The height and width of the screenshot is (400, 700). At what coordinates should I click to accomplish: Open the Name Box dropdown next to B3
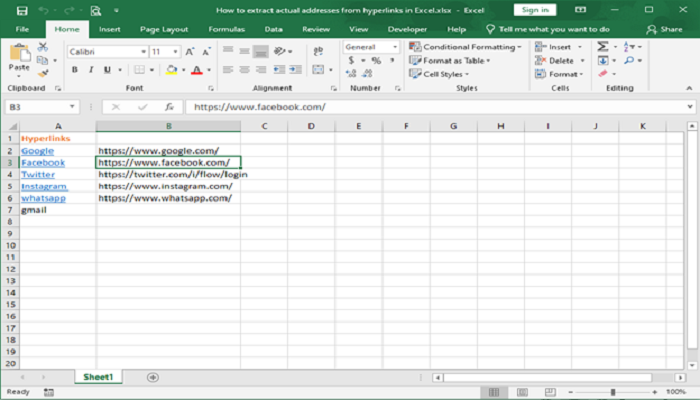pyautogui.click(x=72, y=107)
